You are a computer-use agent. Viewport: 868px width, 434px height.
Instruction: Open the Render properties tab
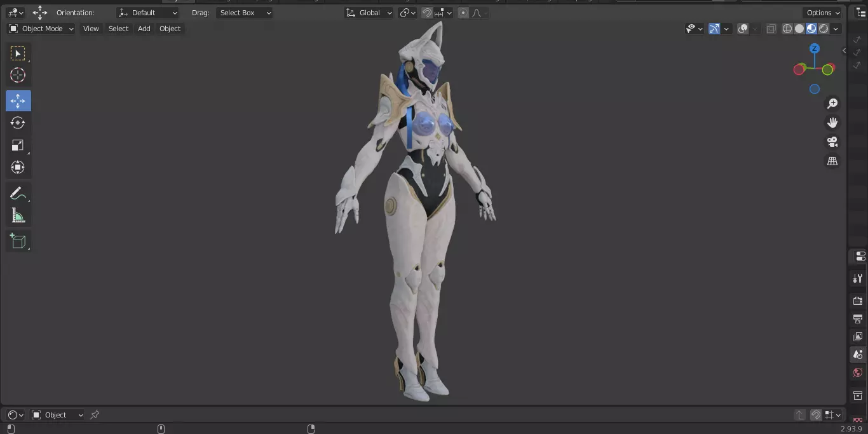tap(858, 301)
